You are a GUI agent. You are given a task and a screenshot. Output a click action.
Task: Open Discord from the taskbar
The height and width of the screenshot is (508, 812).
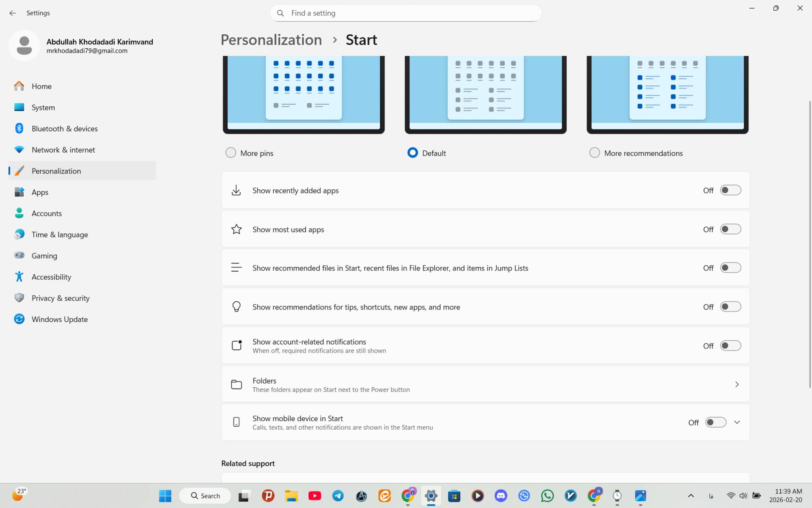click(x=501, y=496)
